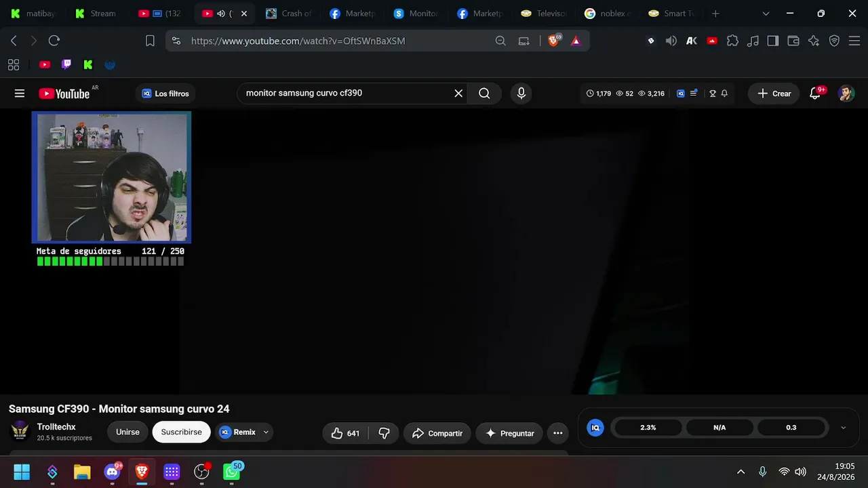Open the YouTube guide hamburger menu
Image resolution: width=868 pixels, height=488 pixels.
pos(20,94)
